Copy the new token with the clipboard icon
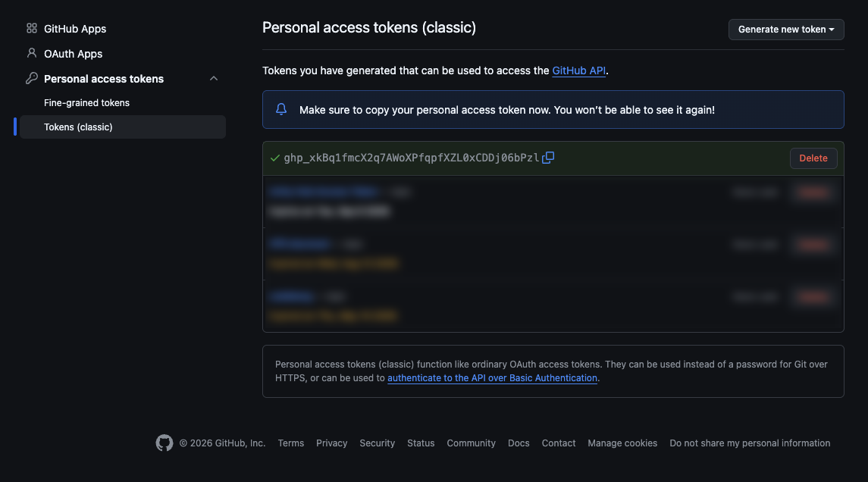 (x=548, y=158)
